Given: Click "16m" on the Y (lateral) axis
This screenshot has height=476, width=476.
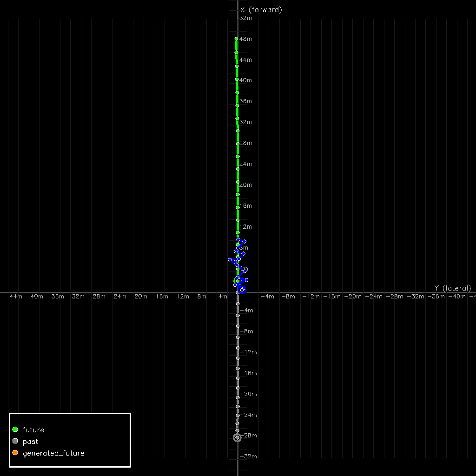Looking at the screenshot, I should tap(162, 297).
